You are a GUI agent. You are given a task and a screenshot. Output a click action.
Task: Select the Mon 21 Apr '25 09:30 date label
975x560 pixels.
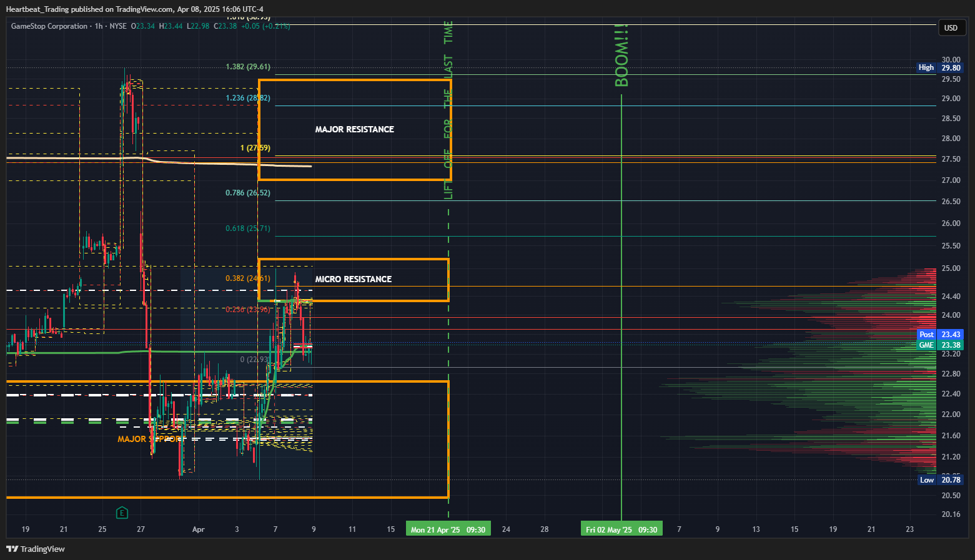448,529
